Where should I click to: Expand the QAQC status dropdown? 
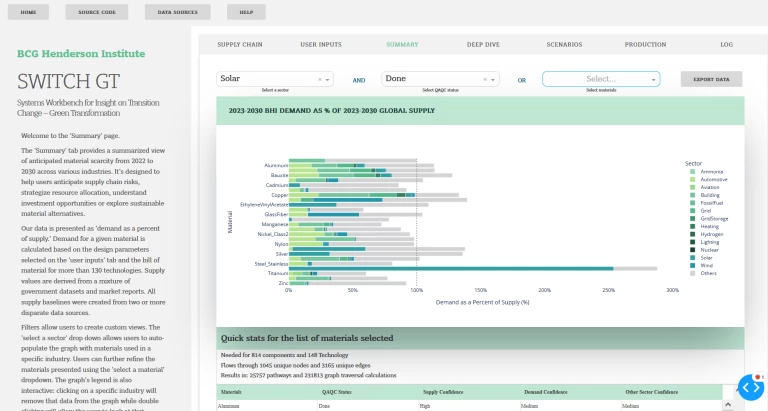click(494, 79)
